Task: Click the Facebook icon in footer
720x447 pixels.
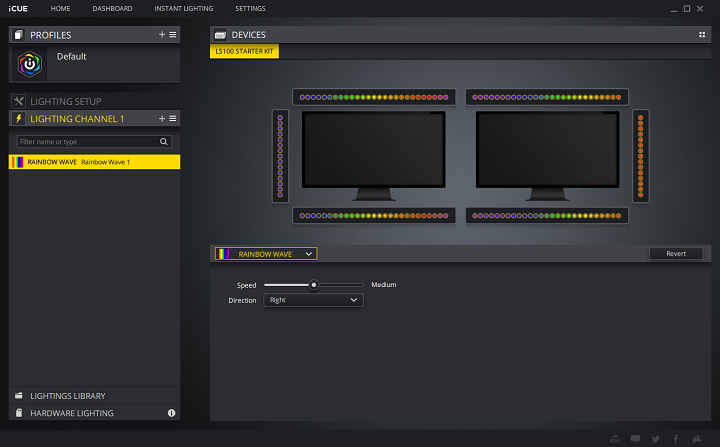Action: pos(676,439)
